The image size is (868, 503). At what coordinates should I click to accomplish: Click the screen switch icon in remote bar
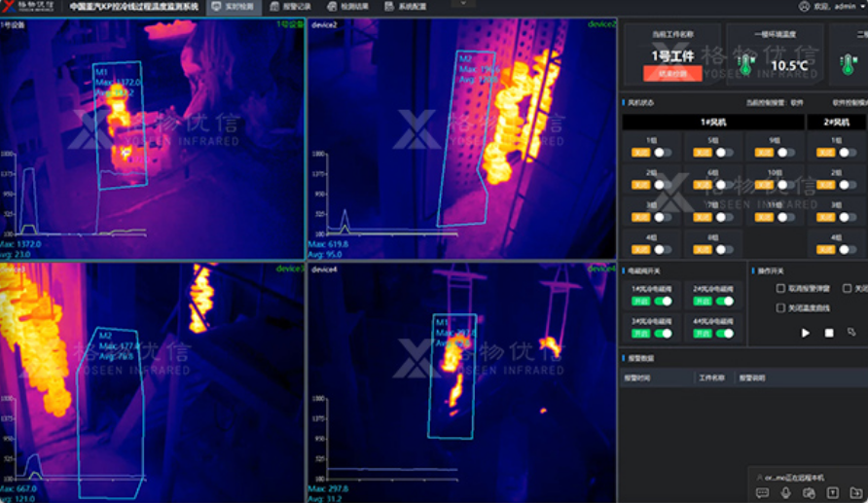(x=809, y=493)
